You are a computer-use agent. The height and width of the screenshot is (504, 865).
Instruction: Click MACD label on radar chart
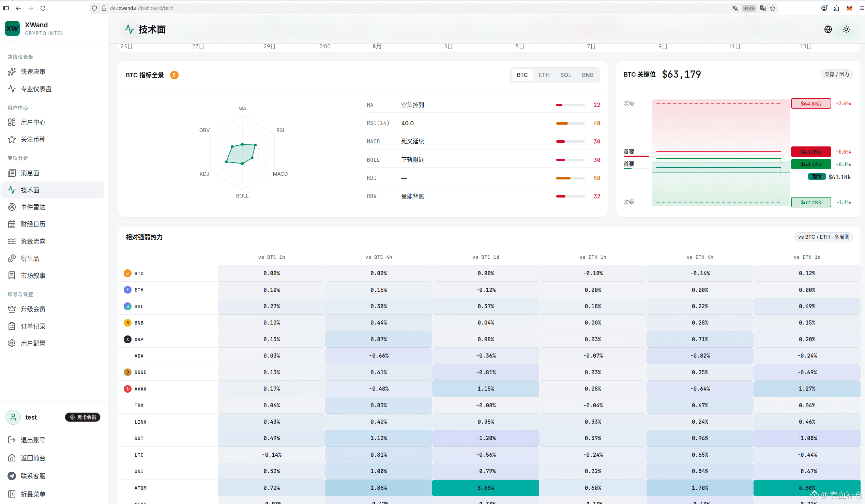click(280, 174)
